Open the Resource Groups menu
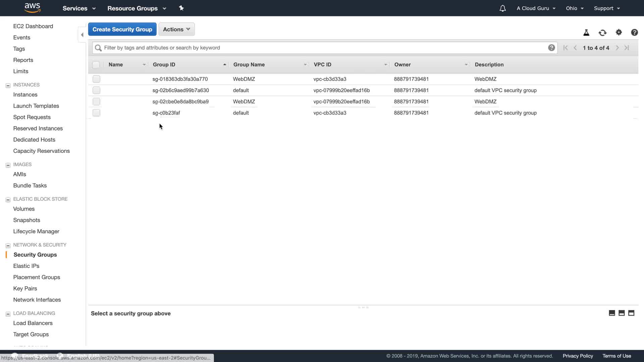Viewport: 644px width, 362px height. click(x=137, y=8)
